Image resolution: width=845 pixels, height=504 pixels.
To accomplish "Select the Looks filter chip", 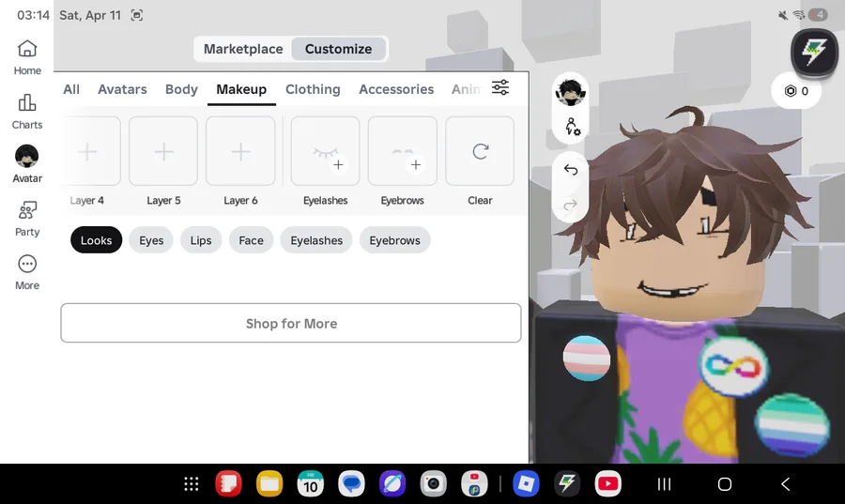I will tap(97, 240).
